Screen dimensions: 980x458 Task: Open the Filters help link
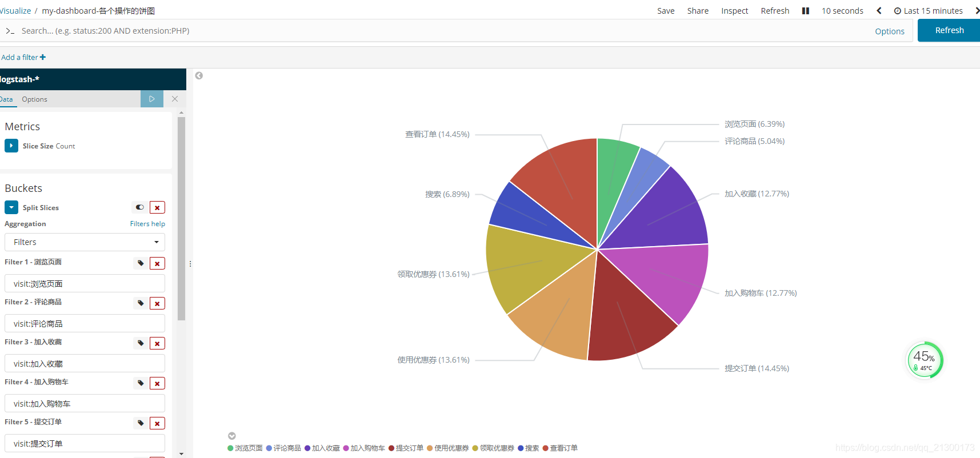click(x=147, y=224)
